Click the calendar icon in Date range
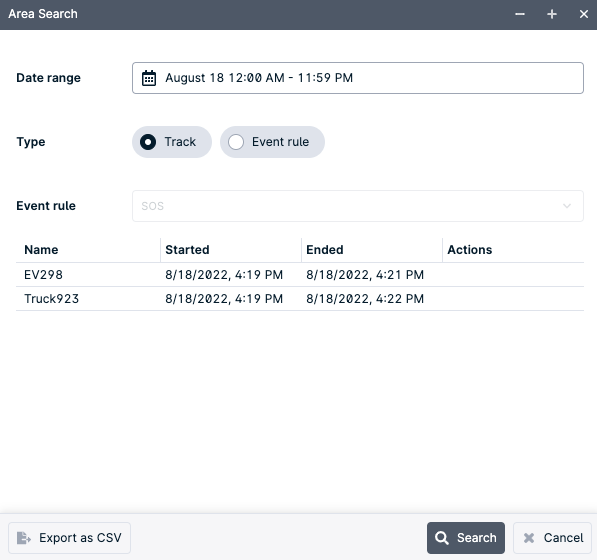Image resolution: width=597 pixels, height=560 pixels. (149, 78)
